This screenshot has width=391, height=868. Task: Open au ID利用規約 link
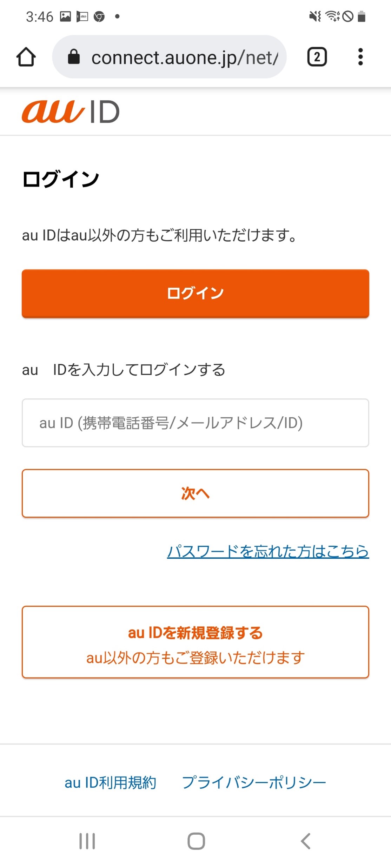110,782
